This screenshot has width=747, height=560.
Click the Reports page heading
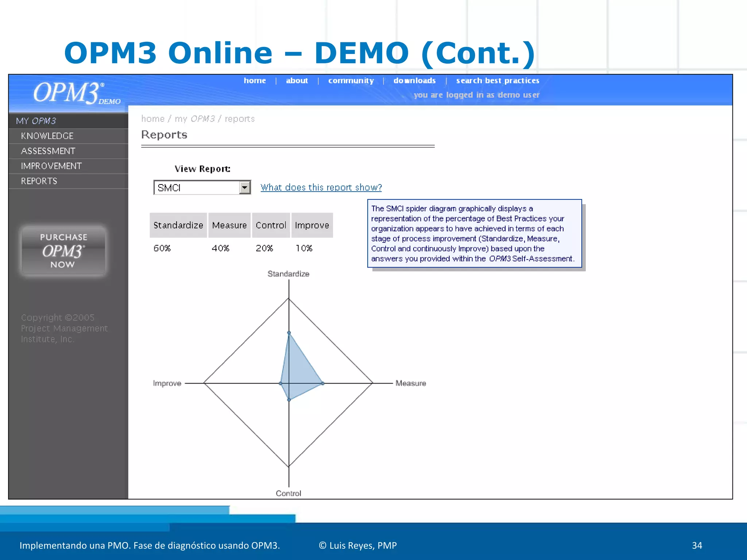coord(164,135)
